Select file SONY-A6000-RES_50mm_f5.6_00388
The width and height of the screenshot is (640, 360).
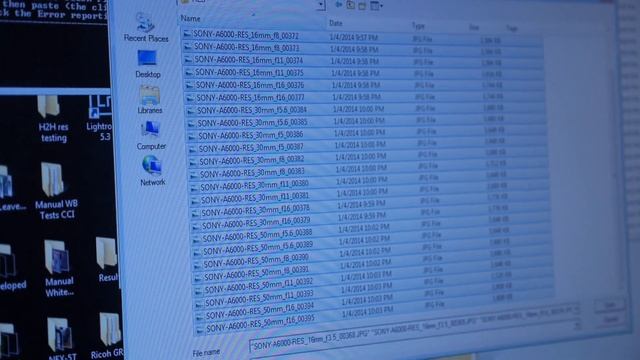258,236
